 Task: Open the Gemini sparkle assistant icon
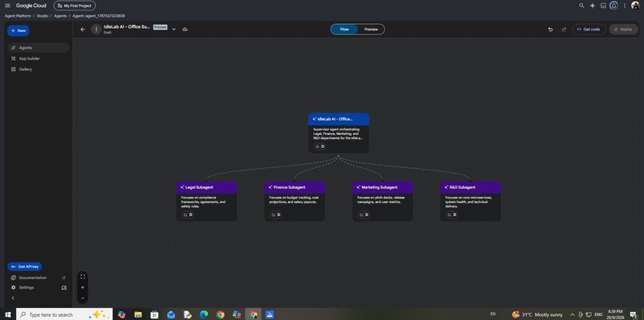[592, 6]
